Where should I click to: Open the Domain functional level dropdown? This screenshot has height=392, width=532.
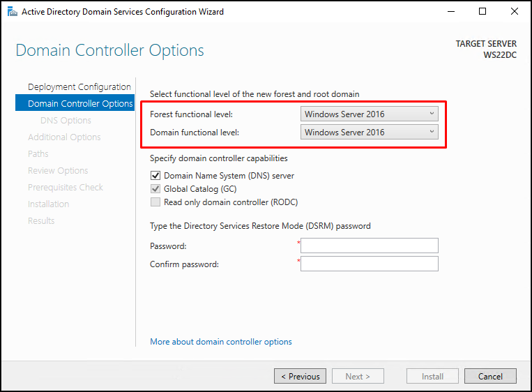(x=369, y=132)
